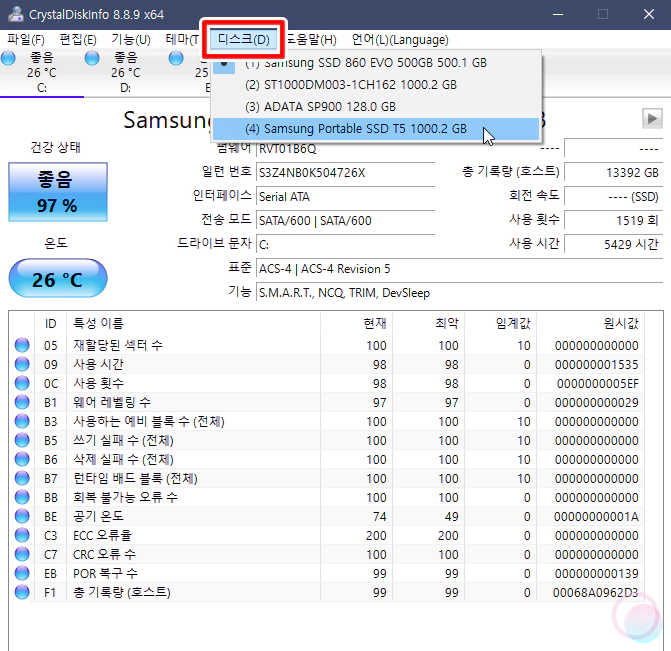Click status orb for attribute BE row
671x651 pixels.
click(22, 516)
